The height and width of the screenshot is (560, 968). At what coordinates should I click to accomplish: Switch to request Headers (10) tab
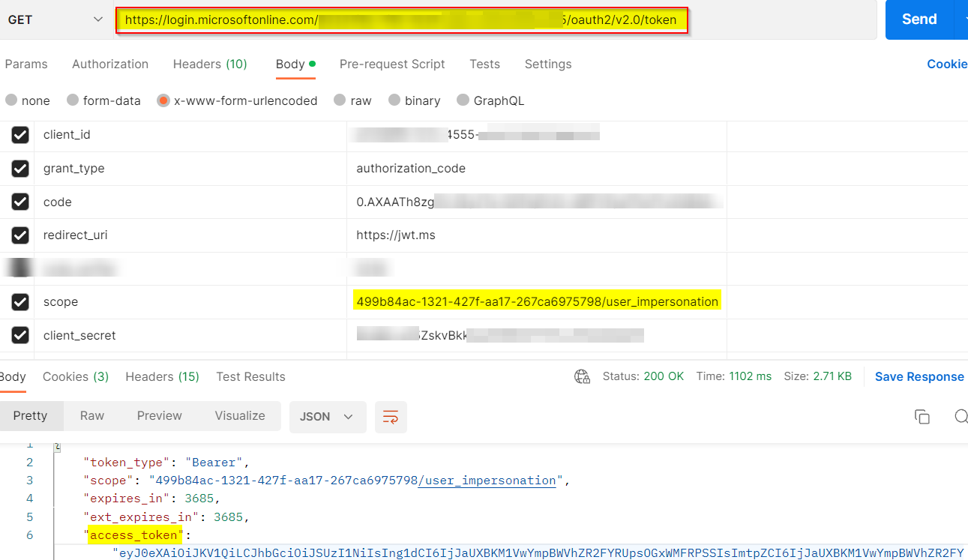point(210,64)
